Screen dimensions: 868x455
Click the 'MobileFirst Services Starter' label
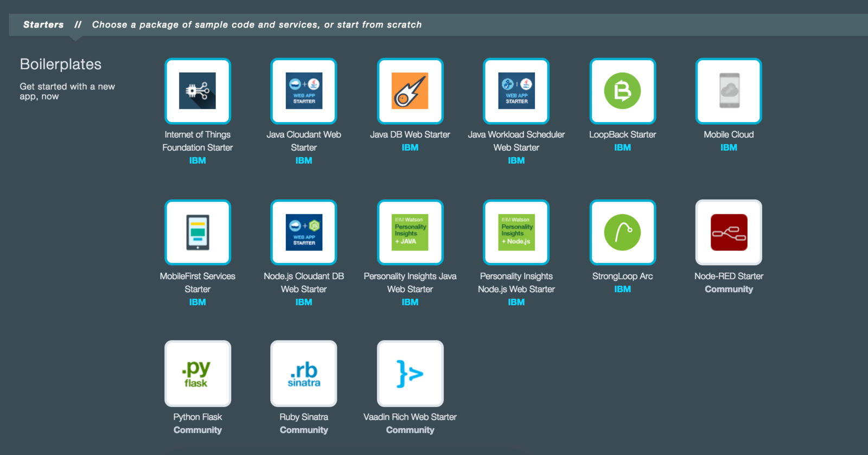(197, 283)
